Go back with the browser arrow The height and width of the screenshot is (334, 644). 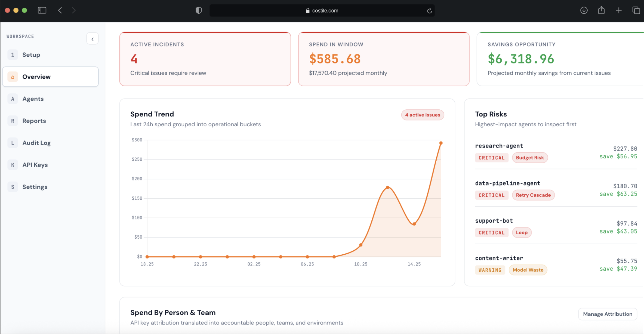[x=60, y=10]
